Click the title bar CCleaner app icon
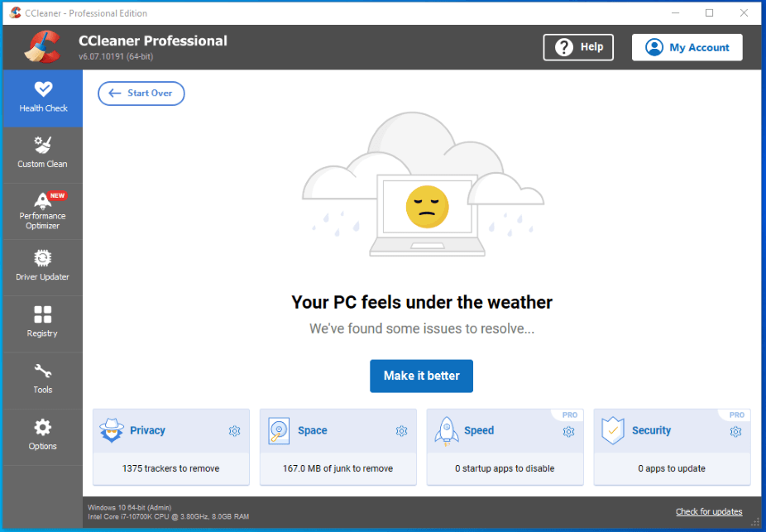This screenshot has width=766, height=532. point(15,12)
